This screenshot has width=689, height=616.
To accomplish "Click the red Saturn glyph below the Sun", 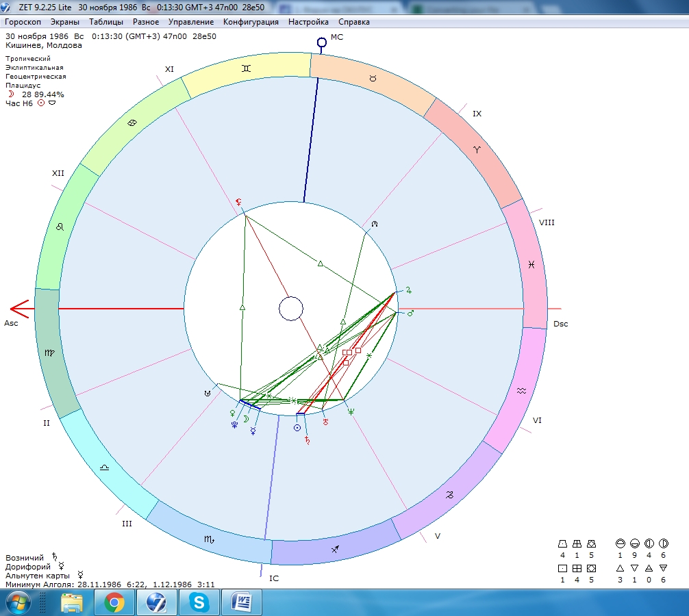I will (x=306, y=439).
